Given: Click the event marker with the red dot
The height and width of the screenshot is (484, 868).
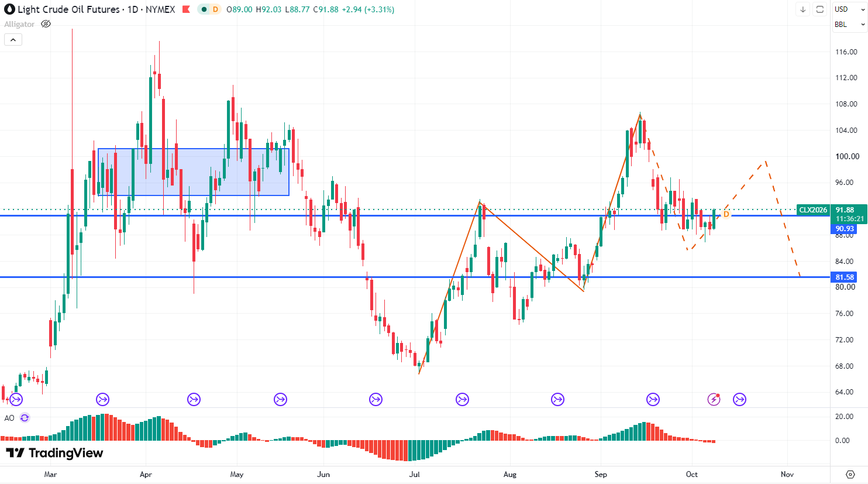Looking at the screenshot, I should click(714, 400).
